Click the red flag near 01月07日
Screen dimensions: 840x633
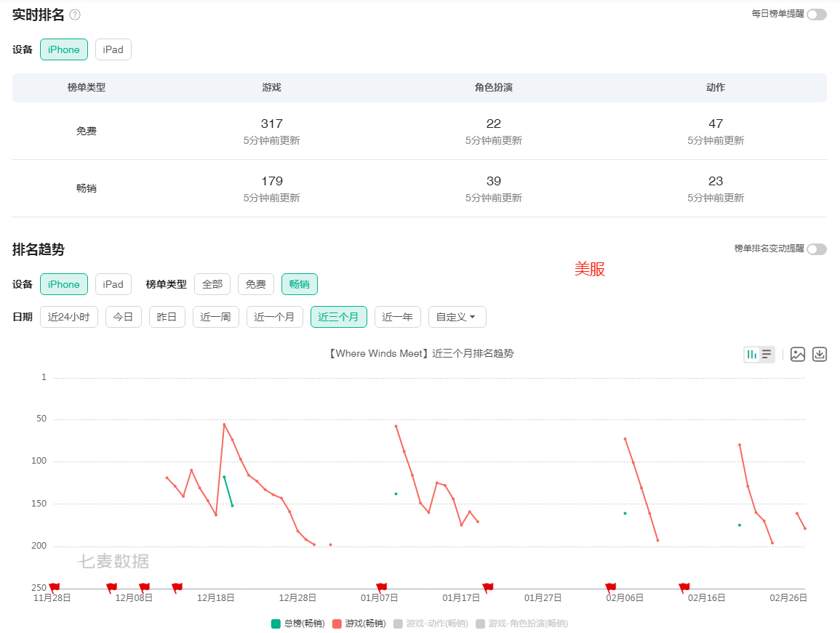point(382,587)
